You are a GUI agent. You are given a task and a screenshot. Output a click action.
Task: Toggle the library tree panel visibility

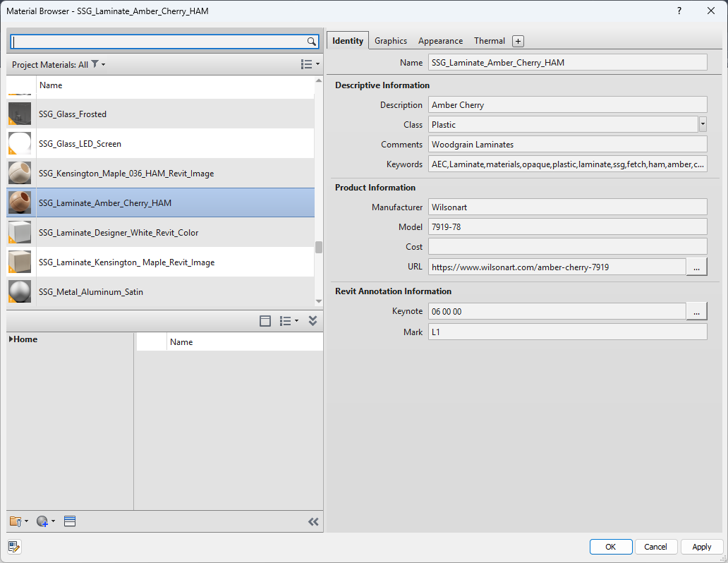coord(265,321)
